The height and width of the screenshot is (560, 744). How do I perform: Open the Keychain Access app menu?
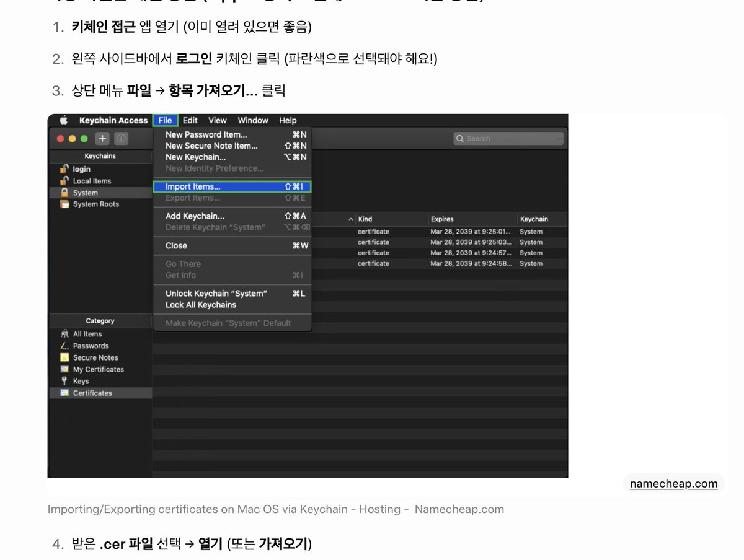pos(113,120)
